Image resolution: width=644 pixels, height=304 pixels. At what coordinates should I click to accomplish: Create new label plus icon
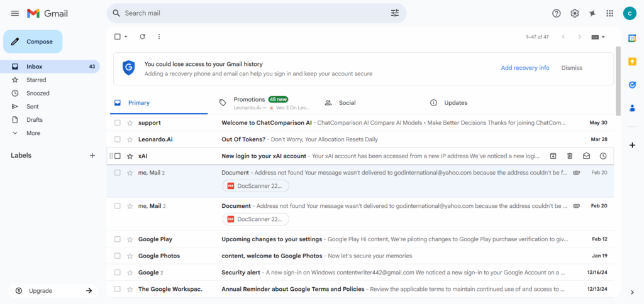point(92,156)
